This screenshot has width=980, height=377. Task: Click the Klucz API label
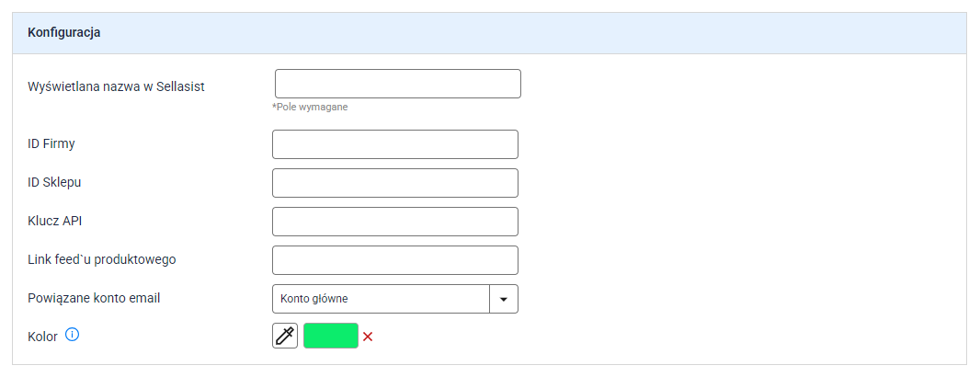[x=55, y=221]
